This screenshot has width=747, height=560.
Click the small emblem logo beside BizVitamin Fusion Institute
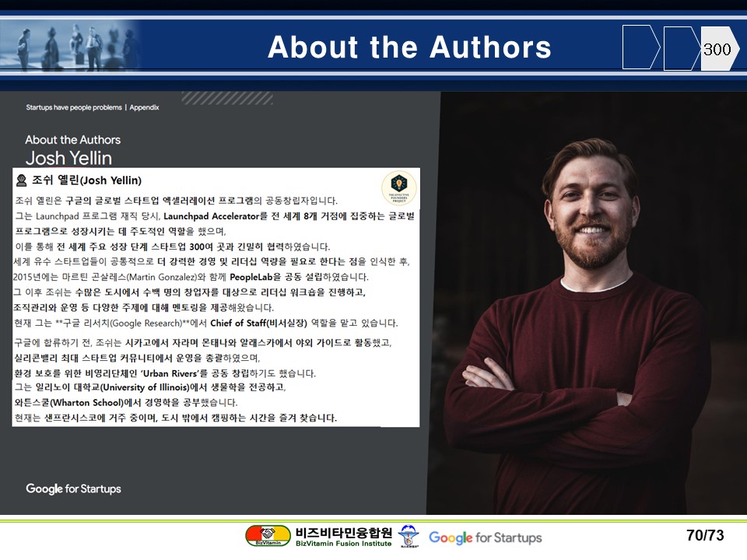click(x=409, y=536)
